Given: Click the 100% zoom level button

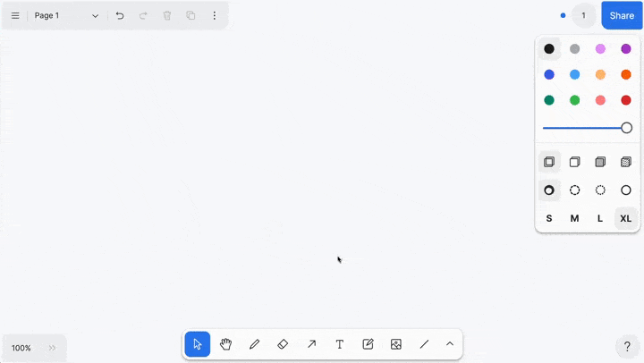Looking at the screenshot, I should [x=21, y=348].
